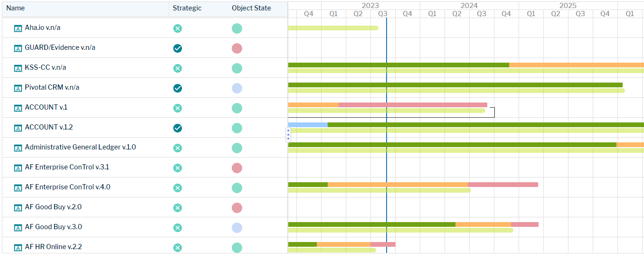Toggle the strategic checkmark for GUARD/Evidence

(178, 48)
